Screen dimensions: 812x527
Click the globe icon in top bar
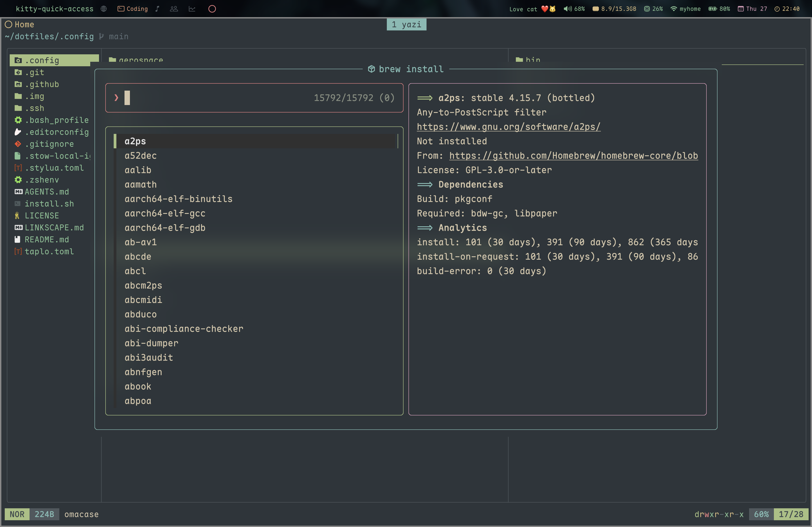[x=104, y=9]
